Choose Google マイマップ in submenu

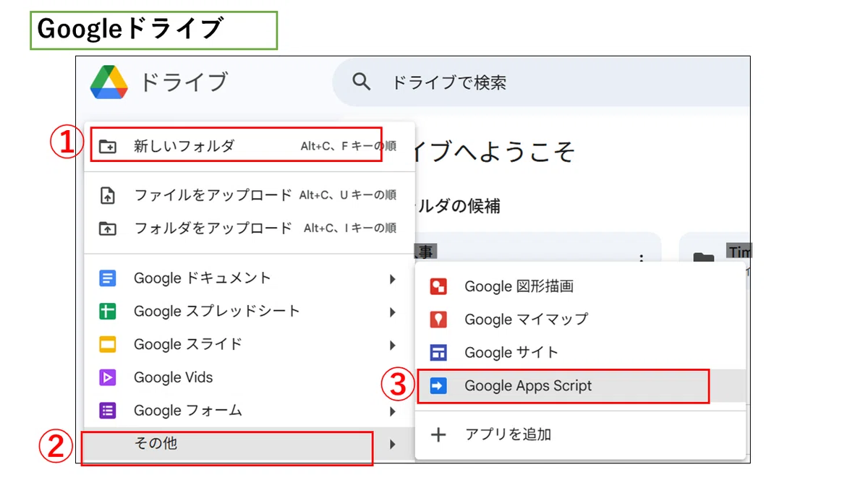[581, 320]
